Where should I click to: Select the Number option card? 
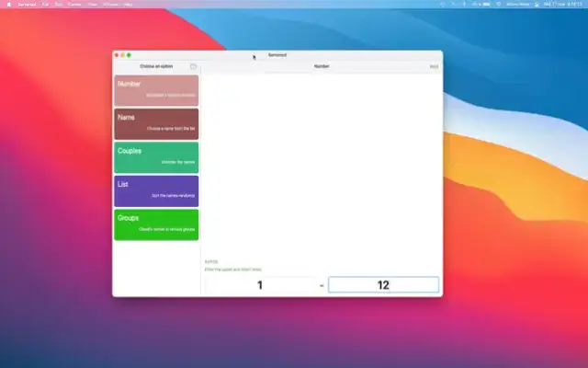pos(156,90)
